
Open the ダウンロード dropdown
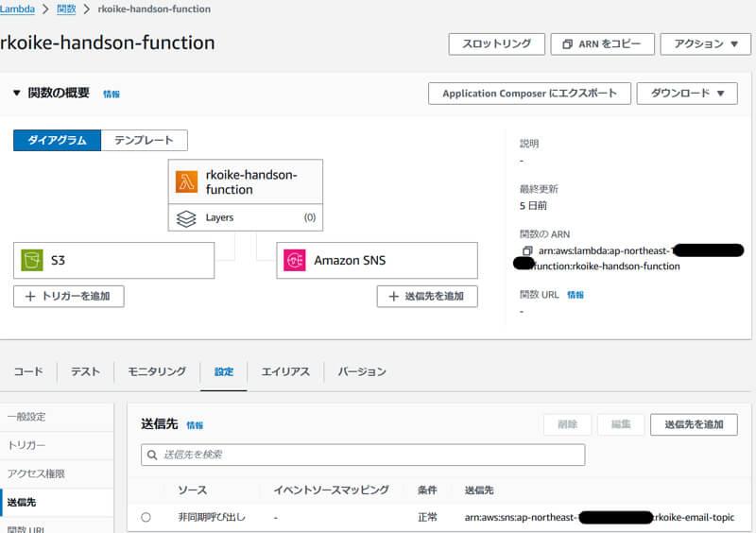(687, 94)
